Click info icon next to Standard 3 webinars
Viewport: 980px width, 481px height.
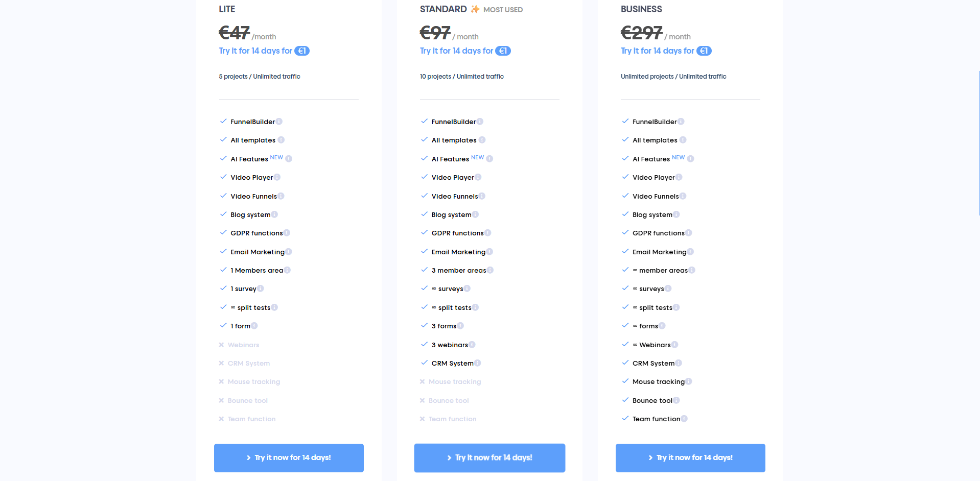pyautogui.click(x=472, y=345)
